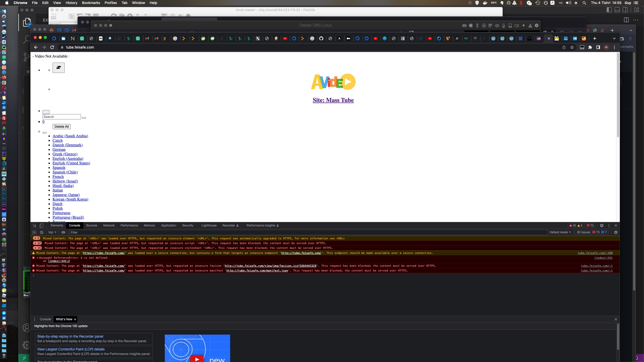Mute VM audio with the speaker icon
The width and height of the screenshot is (644, 362).
pos(497,25)
